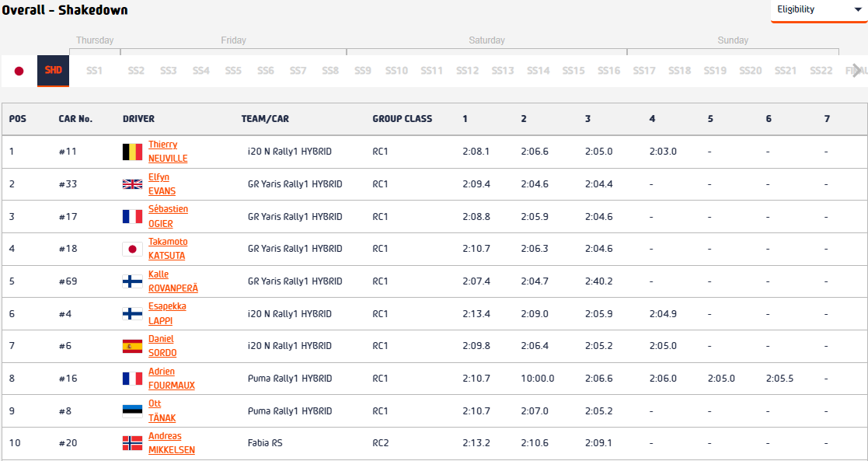868x461 pixels.
Task: Click the GROUP CLASS column header
Action: coord(402,119)
